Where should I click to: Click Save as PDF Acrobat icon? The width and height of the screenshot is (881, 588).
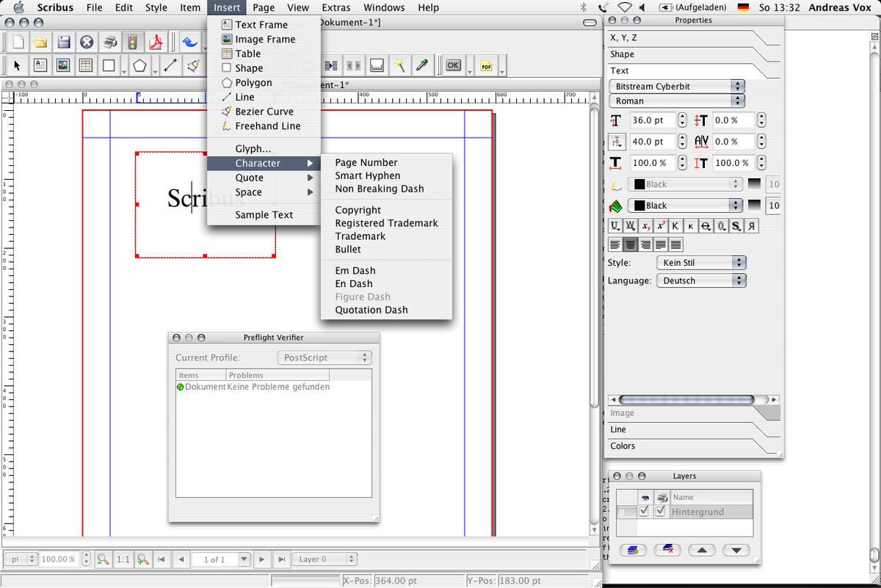coord(156,42)
